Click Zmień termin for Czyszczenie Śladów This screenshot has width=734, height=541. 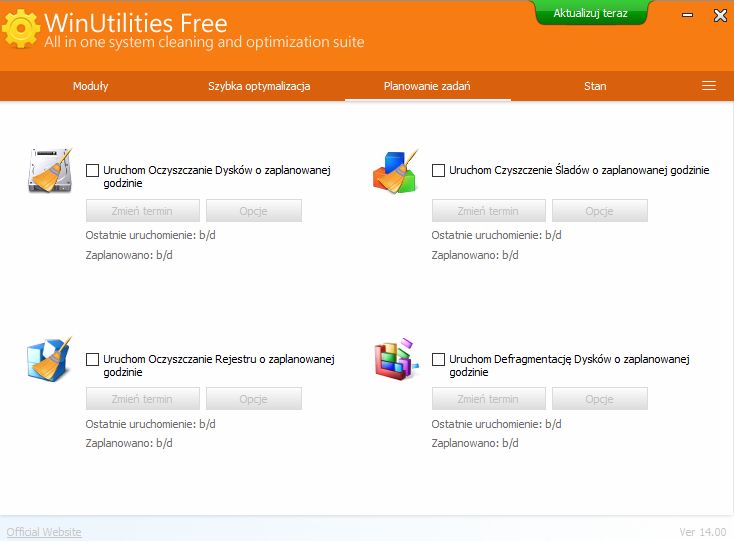(489, 211)
